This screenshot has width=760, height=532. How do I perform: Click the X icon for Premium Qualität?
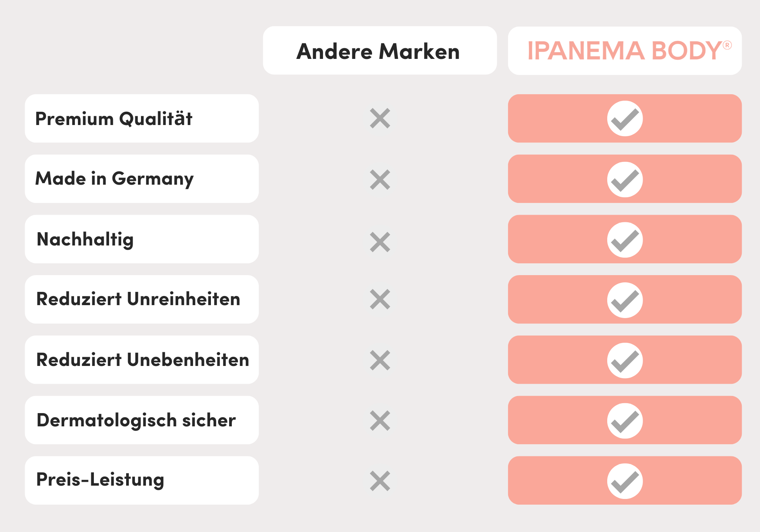[x=380, y=119]
